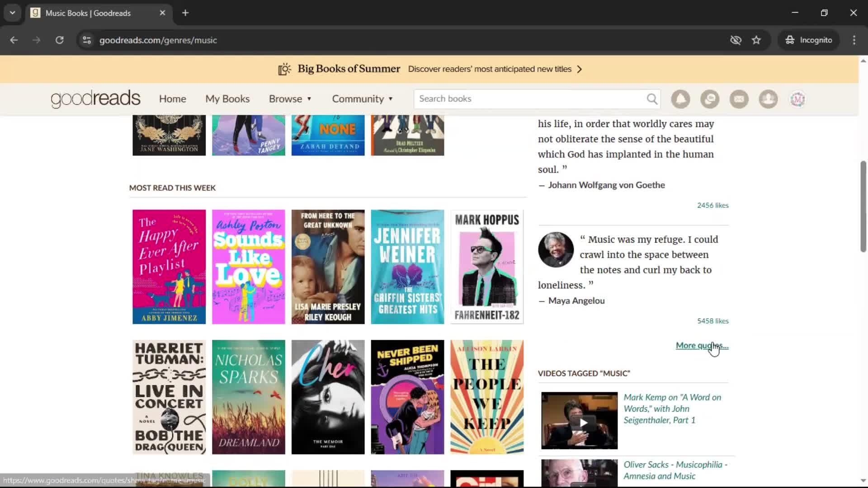Open The People We Keep cover
The width and height of the screenshot is (868, 488).
click(x=487, y=397)
